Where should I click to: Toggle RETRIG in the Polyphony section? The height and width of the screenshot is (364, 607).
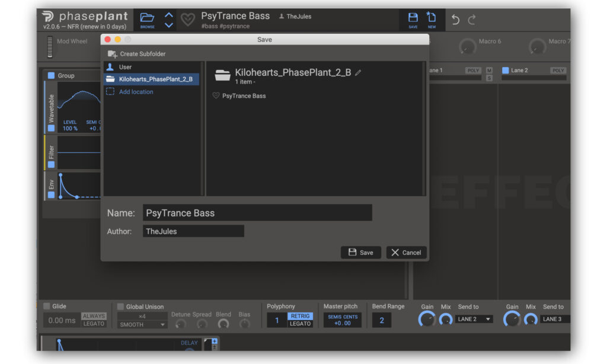[300, 316]
